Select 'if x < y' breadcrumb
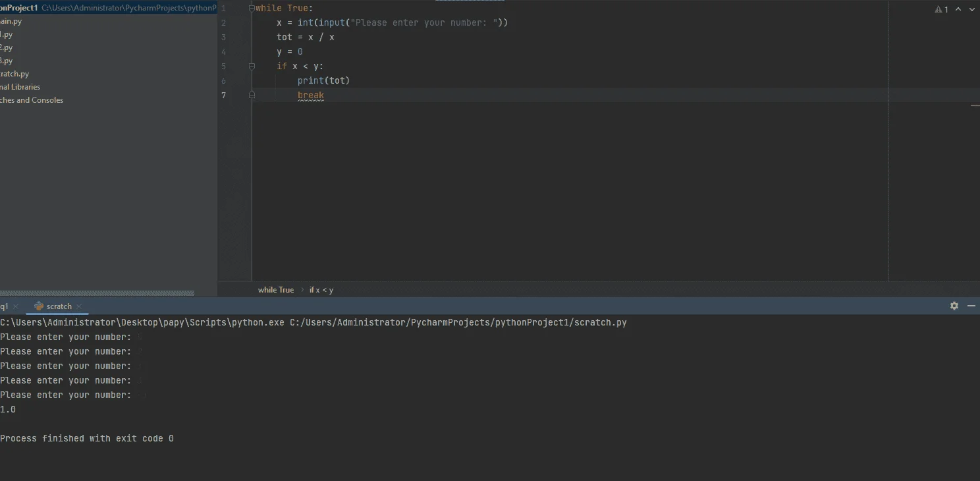This screenshot has width=980, height=481. (x=321, y=290)
